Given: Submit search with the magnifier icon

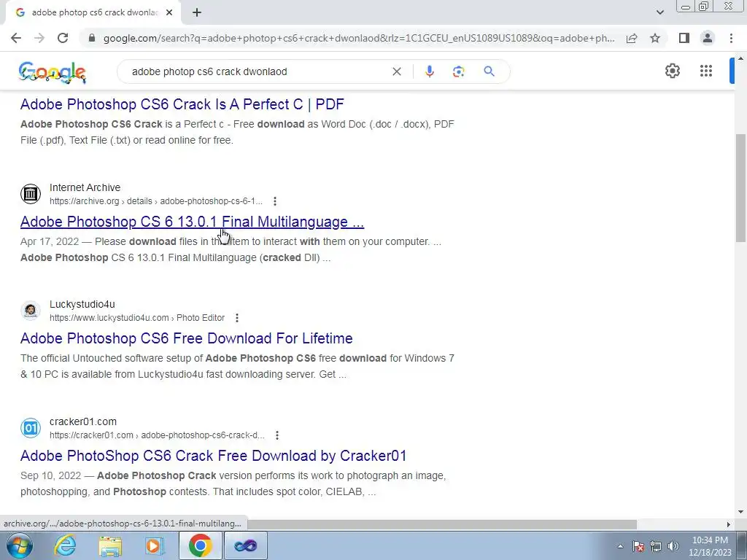Looking at the screenshot, I should click(489, 71).
